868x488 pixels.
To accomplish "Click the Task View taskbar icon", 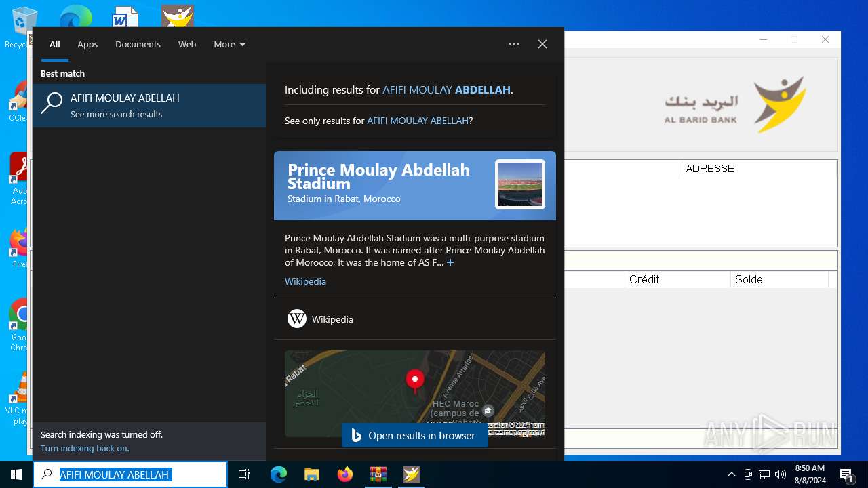I will point(244,474).
